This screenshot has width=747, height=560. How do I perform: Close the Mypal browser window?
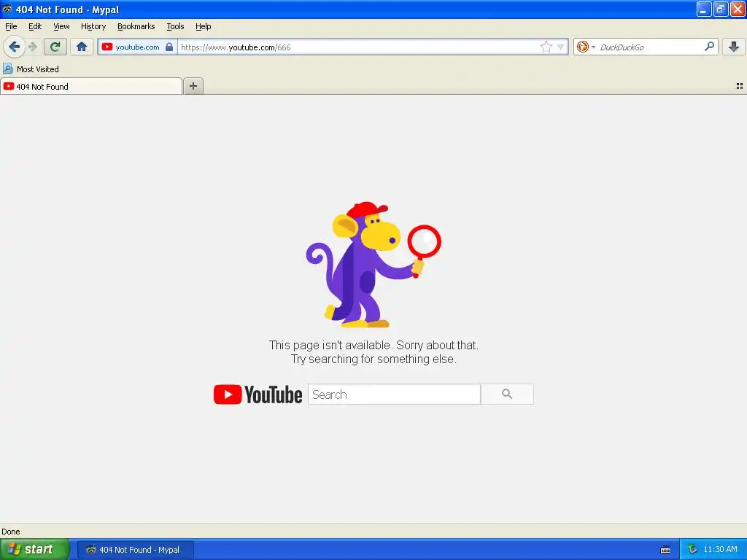(x=738, y=9)
